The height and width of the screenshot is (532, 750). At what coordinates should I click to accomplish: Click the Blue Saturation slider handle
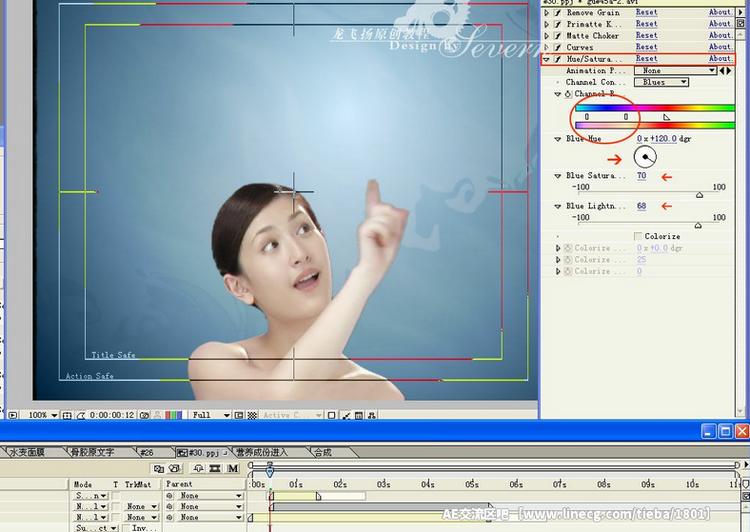tap(699, 195)
